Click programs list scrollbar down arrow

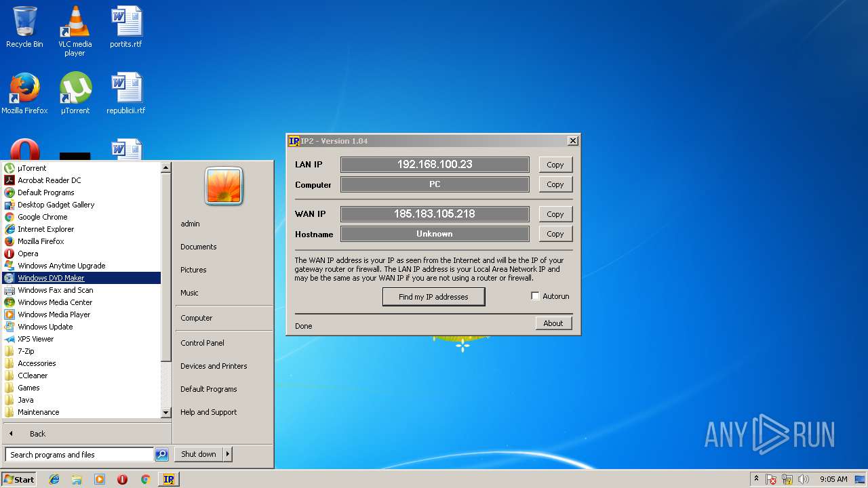166,413
